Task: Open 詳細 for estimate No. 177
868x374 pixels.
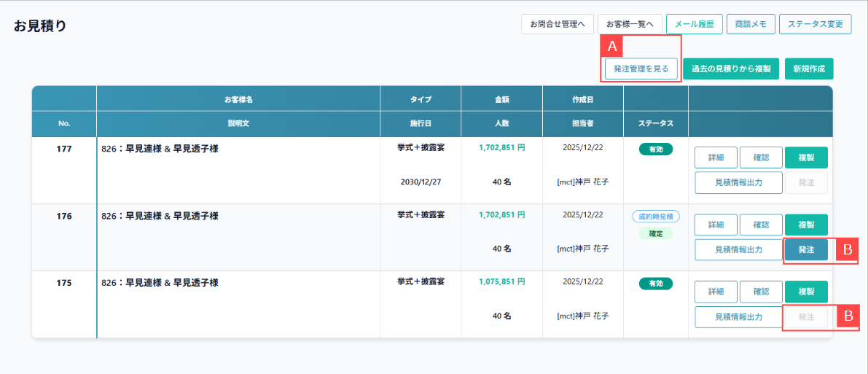Action: tap(716, 157)
